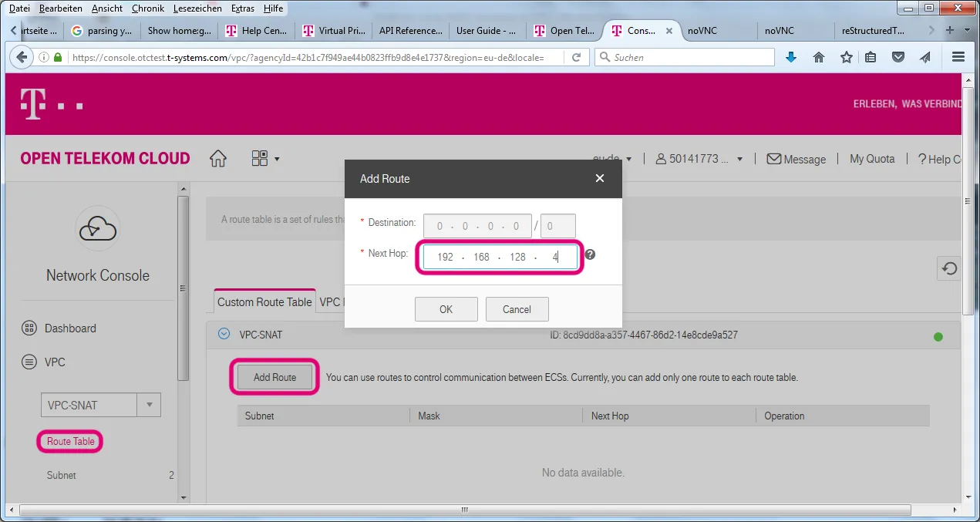
Task: Click the OPEN TELEKOM CLOUD title
Action: point(105,158)
